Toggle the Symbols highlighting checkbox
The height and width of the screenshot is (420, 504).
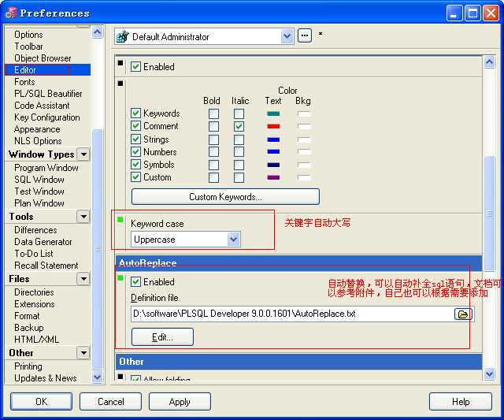[x=135, y=165]
